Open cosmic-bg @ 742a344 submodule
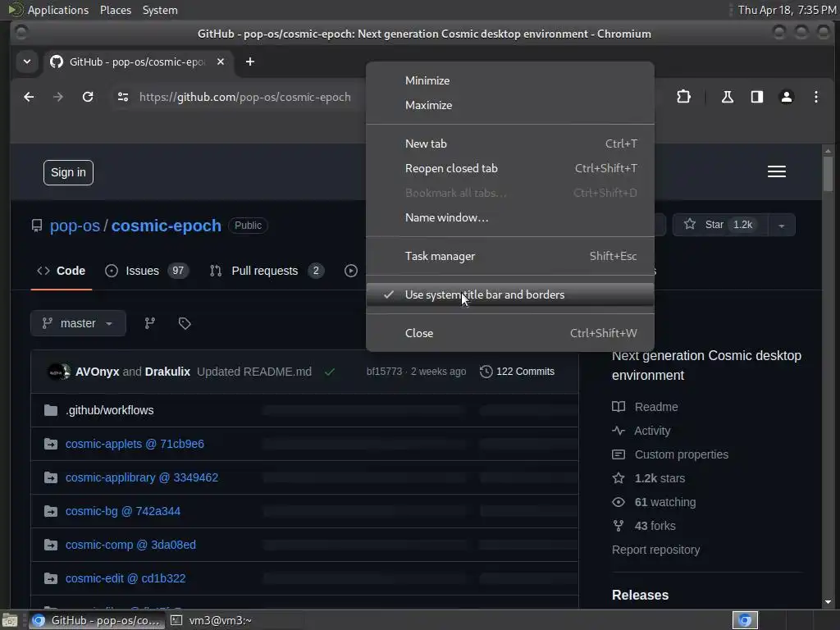Image resolution: width=840 pixels, height=630 pixels. (123, 512)
